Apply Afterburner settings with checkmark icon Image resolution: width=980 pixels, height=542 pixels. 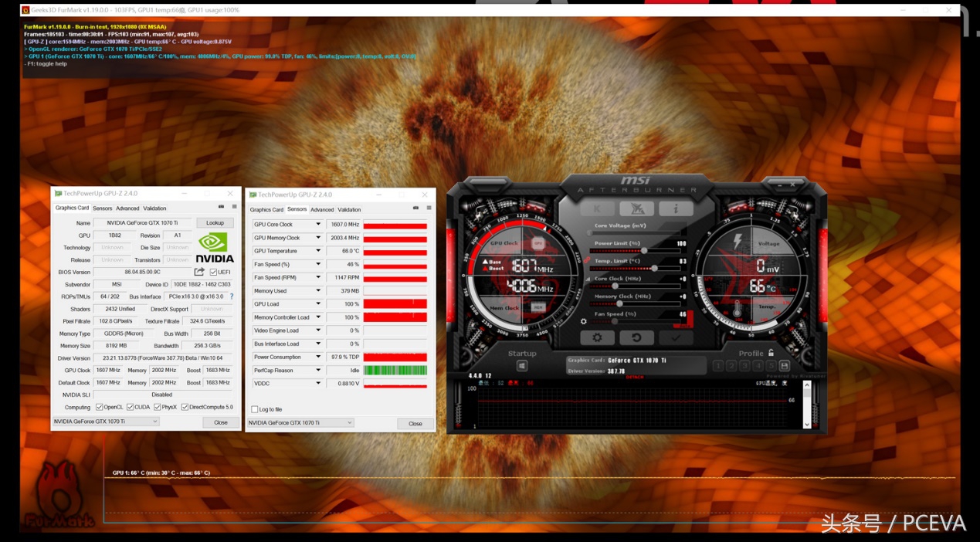(x=676, y=337)
